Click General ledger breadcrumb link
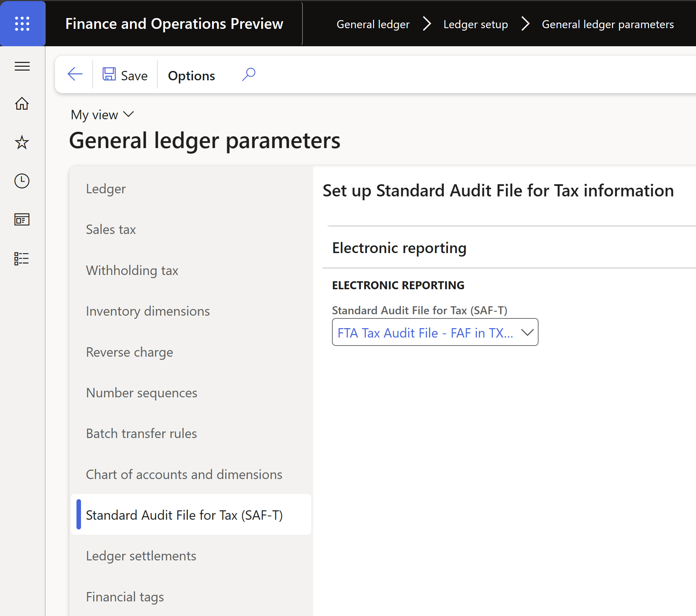The image size is (696, 616). [373, 24]
